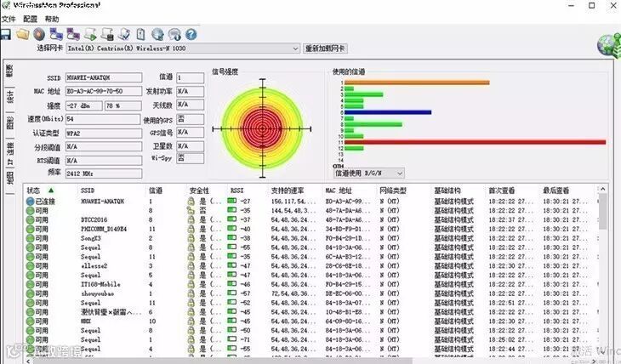
Task: Click center of the signal strength radar
Action: click(x=262, y=128)
